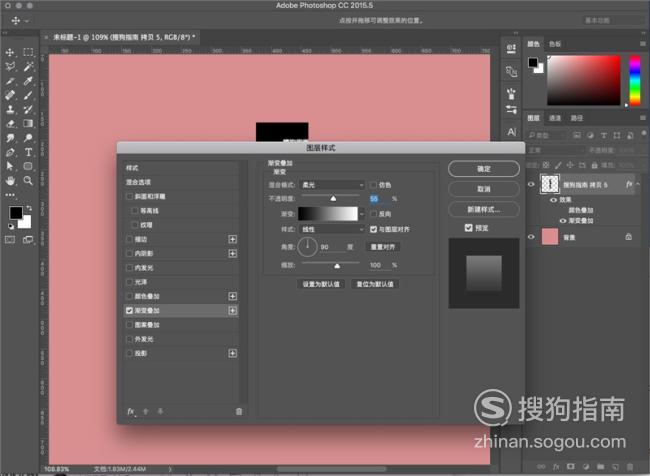Swap foreground and background colors arrow

pos(29,208)
